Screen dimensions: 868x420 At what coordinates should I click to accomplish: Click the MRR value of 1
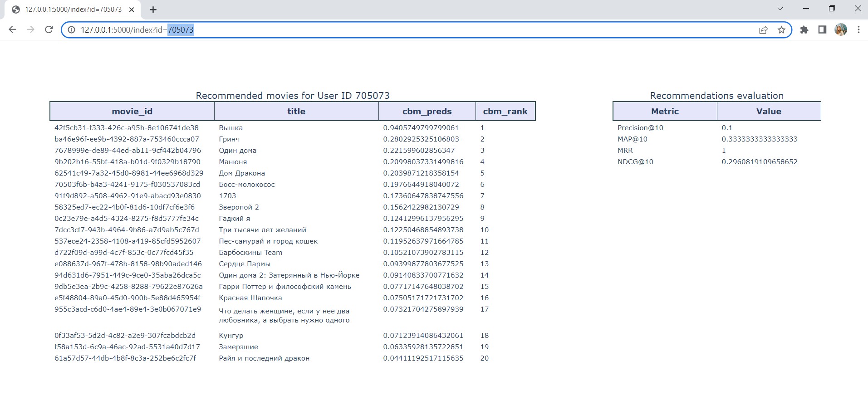724,150
